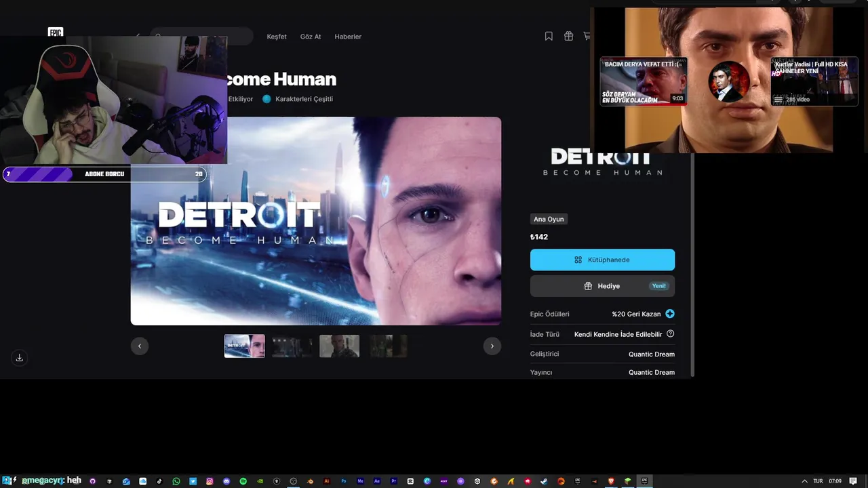Open the gift icon in store header
This screenshot has height=488, width=868.
point(568,36)
